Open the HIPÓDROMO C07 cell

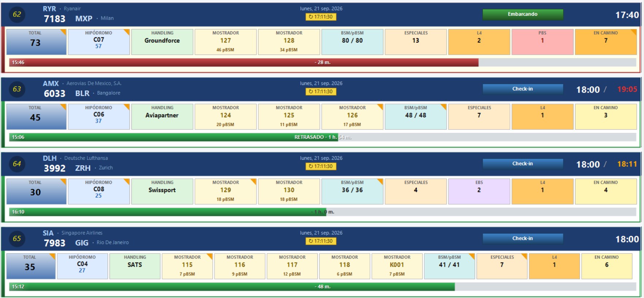[99, 42]
